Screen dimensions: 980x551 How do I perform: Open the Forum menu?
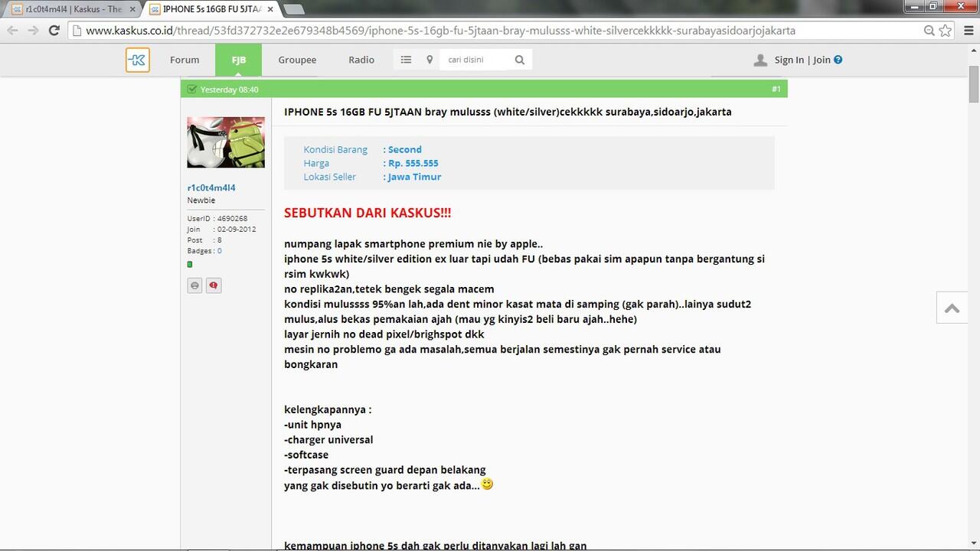[x=185, y=60]
